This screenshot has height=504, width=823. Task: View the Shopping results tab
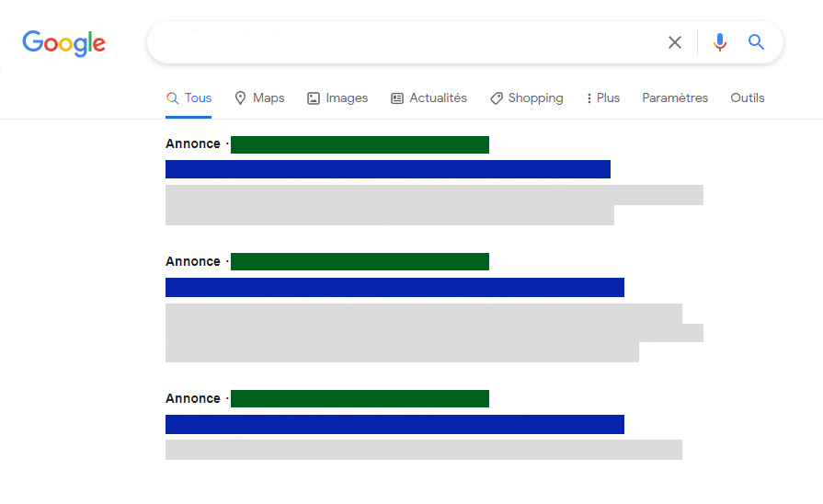pos(526,98)
